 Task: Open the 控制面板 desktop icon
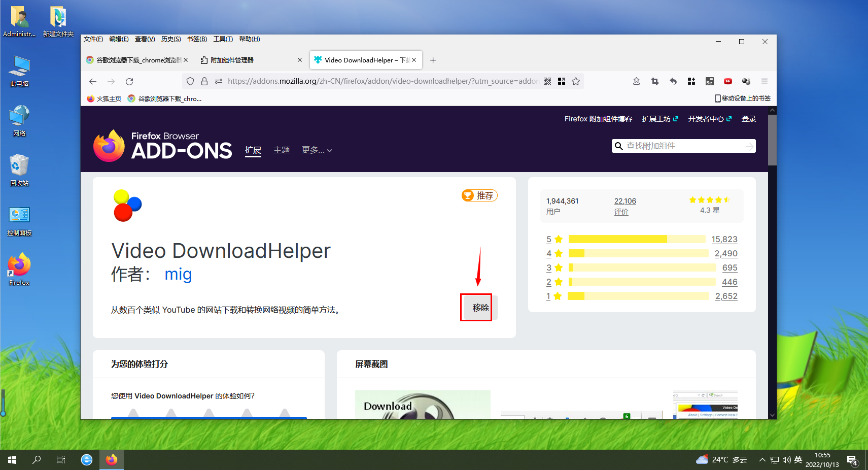(19, 221)
